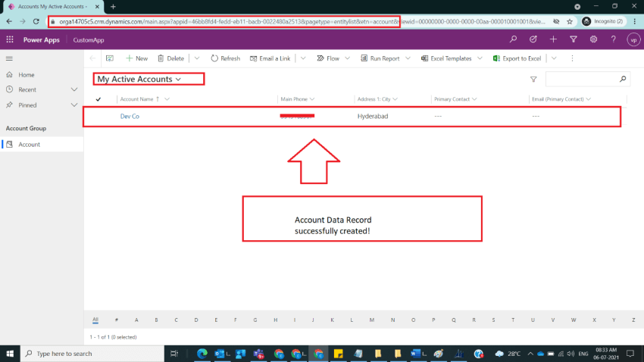The width and height of the screenshot is (644, 362).
Task: Click the 1 - 1 of 1 record count
Action: (x=114, y=337)
